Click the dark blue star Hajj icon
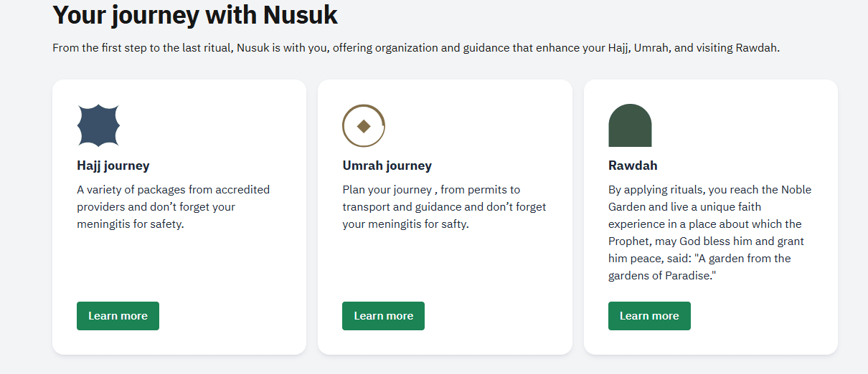Viewport: 868px width, 374px height. (x=98, y=125)
